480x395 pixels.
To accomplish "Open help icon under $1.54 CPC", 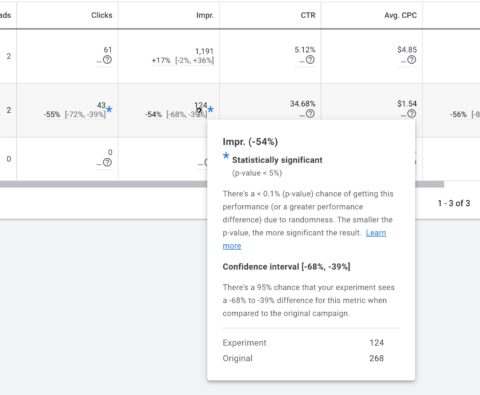I will point(412,114).
